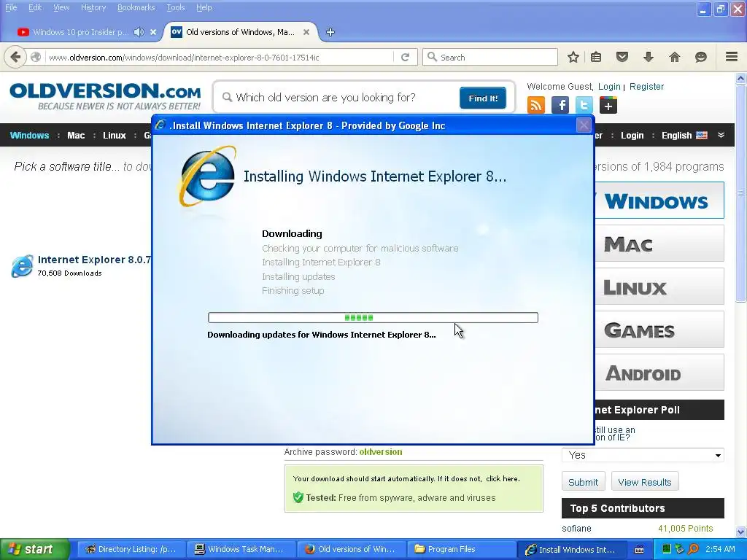Viewport: 747px width, 560px height.
Task: Click the Games category banner
Action: tap(659, 330)
